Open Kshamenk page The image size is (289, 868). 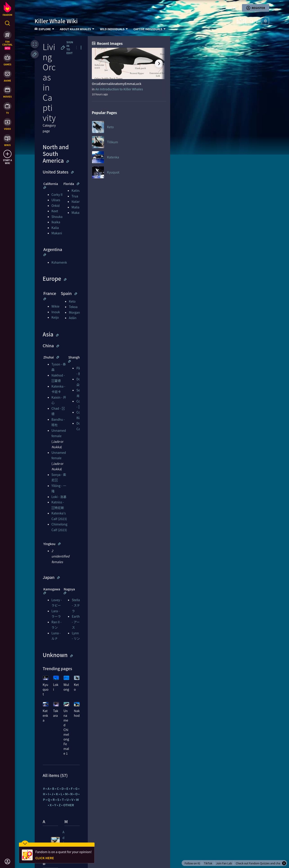coord(59,263)
